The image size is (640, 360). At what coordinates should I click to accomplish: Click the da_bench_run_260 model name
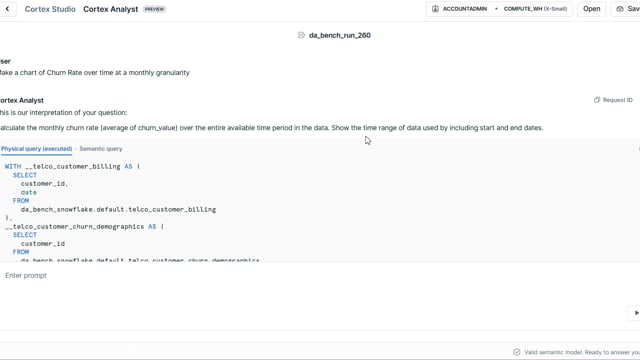[x=340, y=35]
